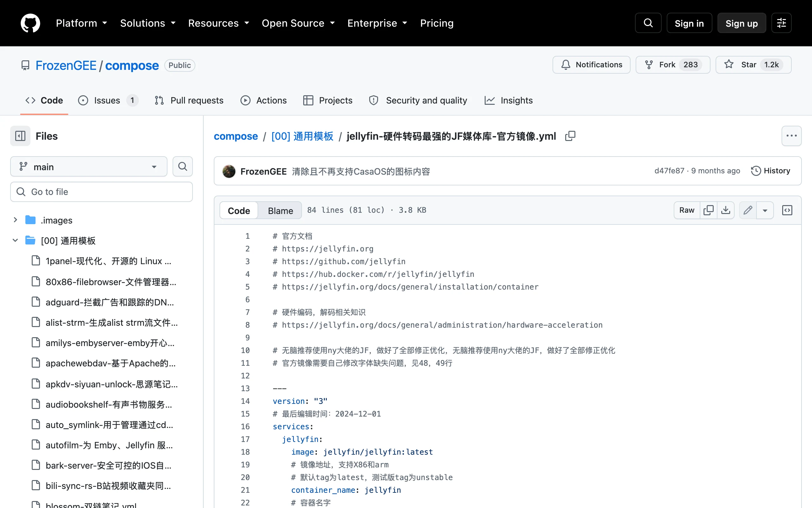Expand the .images folder chevron
812x508 pixels.
point(15,220)
